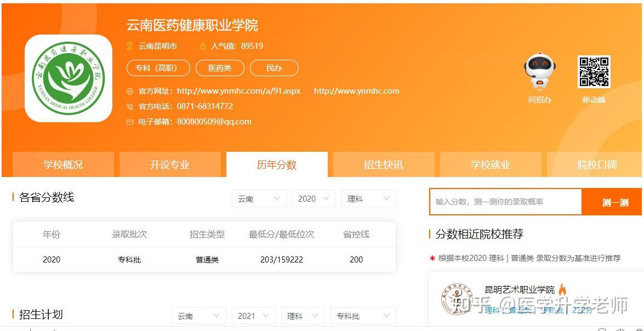
Task: Expand the 云南 dropdown in 招生计划
Action: click(x=199, y=316)
